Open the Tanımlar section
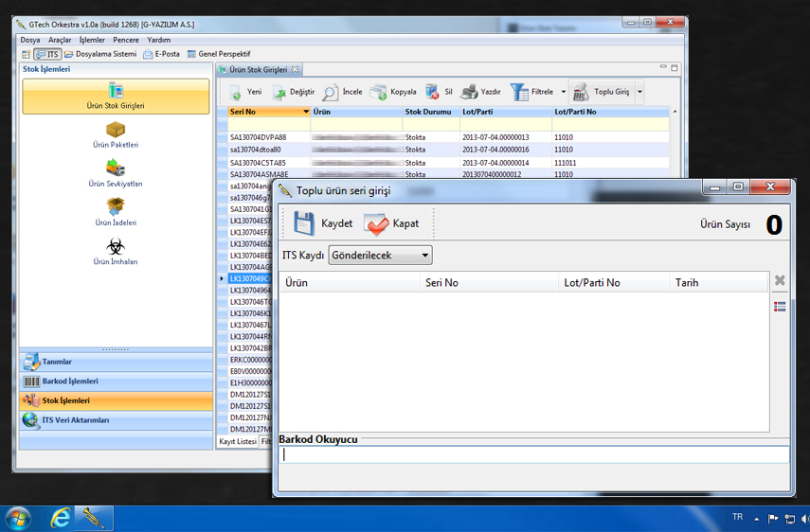Image resolution: width=810 pixels, height=532 pixels. (116, 362)
